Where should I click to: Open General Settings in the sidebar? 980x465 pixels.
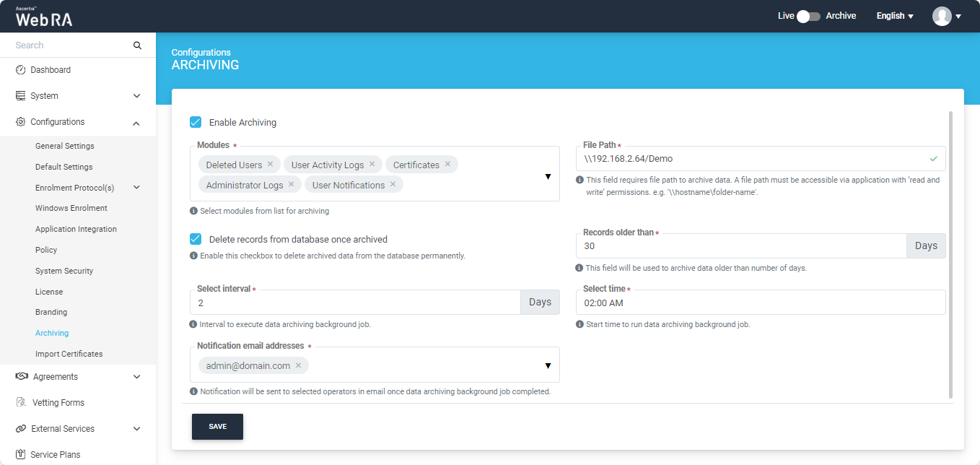(x=65, y=146)
